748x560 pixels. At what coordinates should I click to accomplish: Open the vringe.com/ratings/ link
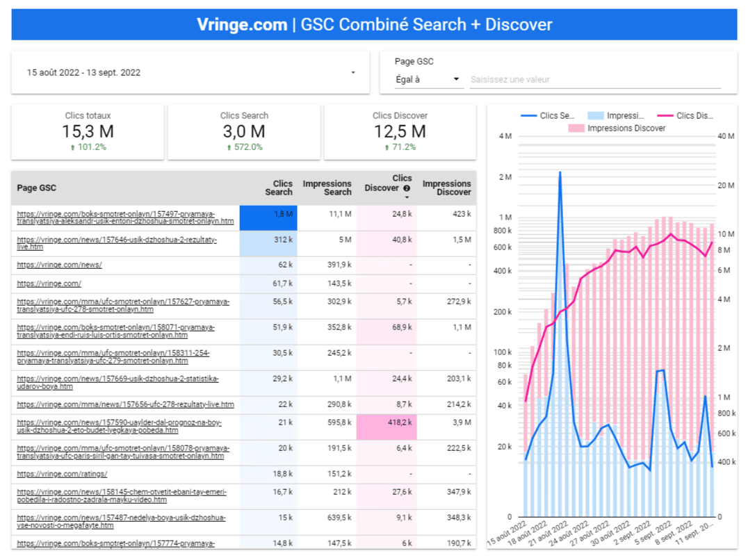62,475
